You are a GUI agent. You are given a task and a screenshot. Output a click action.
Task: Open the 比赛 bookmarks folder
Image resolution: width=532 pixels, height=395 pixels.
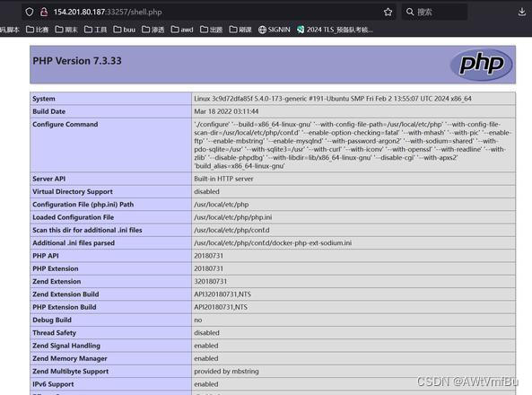coord(37,30)
